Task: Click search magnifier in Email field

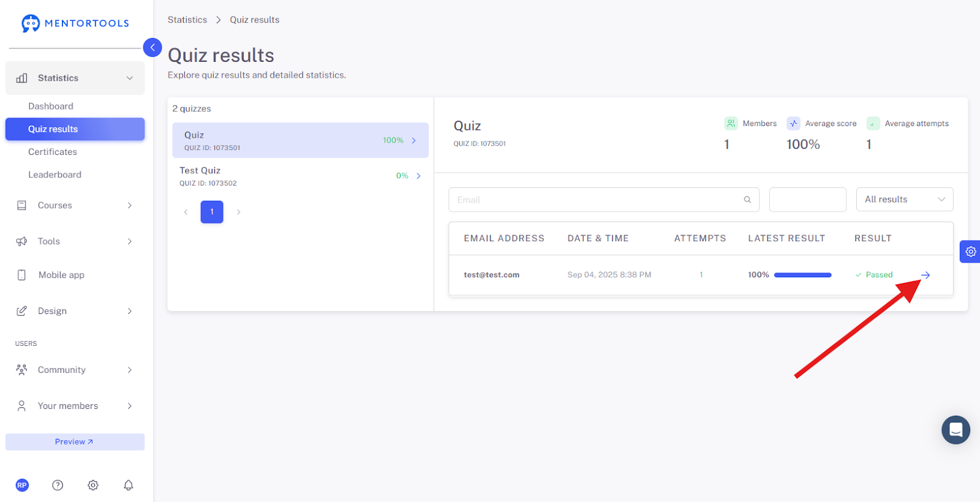Action: (x=747, y=200)
